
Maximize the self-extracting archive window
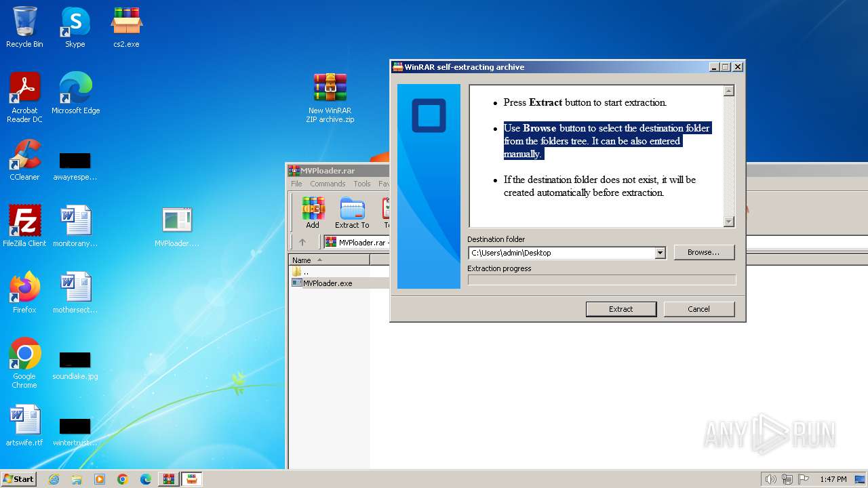coord(725,67)
